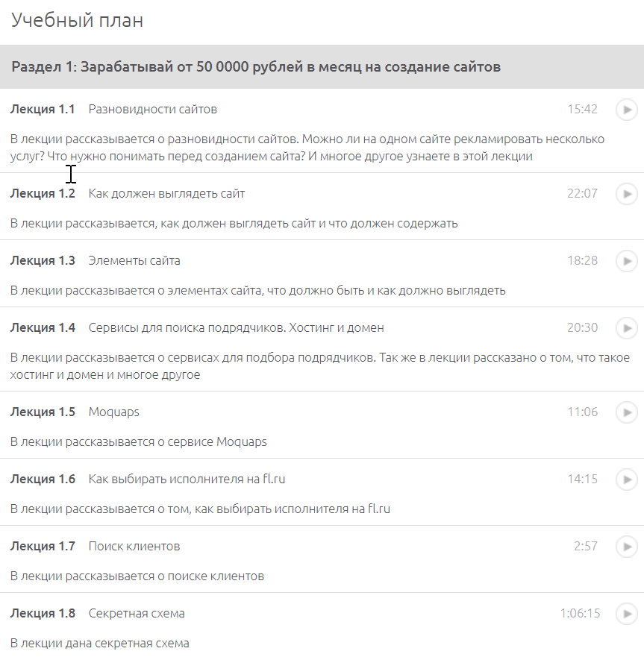Image resolution: width=644 pixels, height=657 pixels.
Task: Open lecture title Разновидности сайтов
Action: point(152,110)
